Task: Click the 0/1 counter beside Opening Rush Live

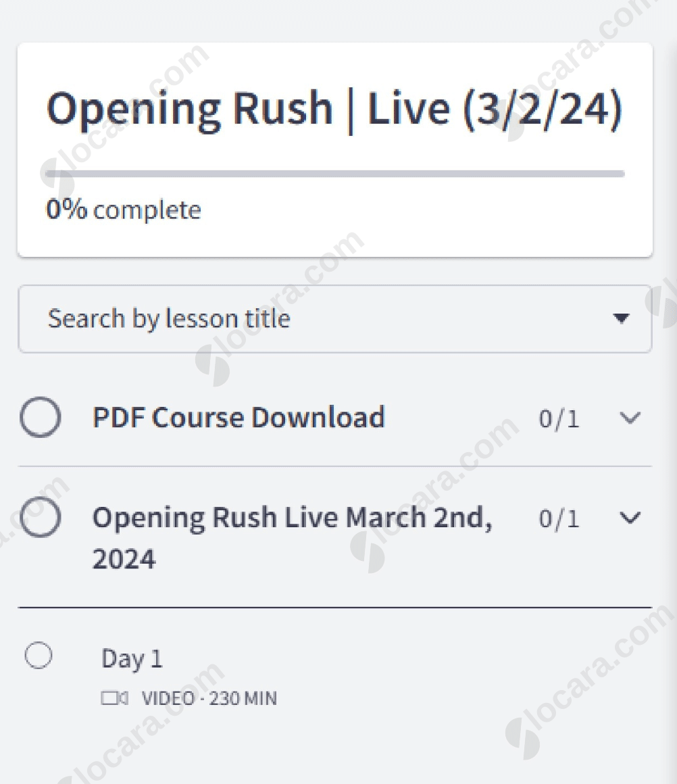Action: pos(559,518)
